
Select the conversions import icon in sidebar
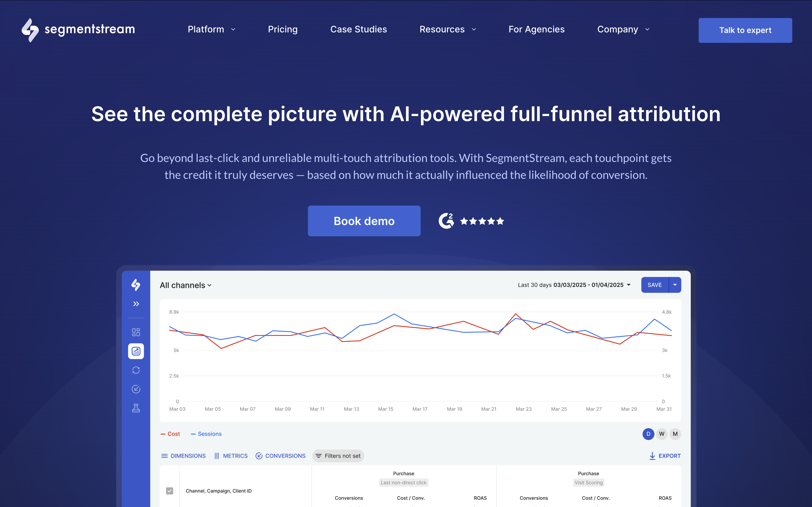136,389
